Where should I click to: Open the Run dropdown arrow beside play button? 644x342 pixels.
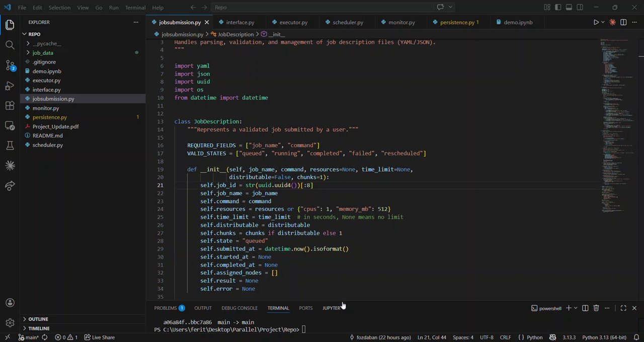pos(603,22)
